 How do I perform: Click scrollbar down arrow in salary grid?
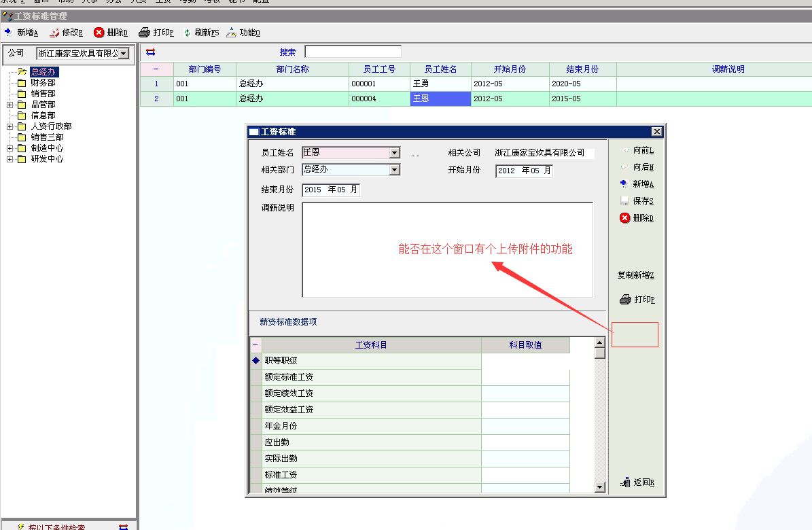[599, 487]
